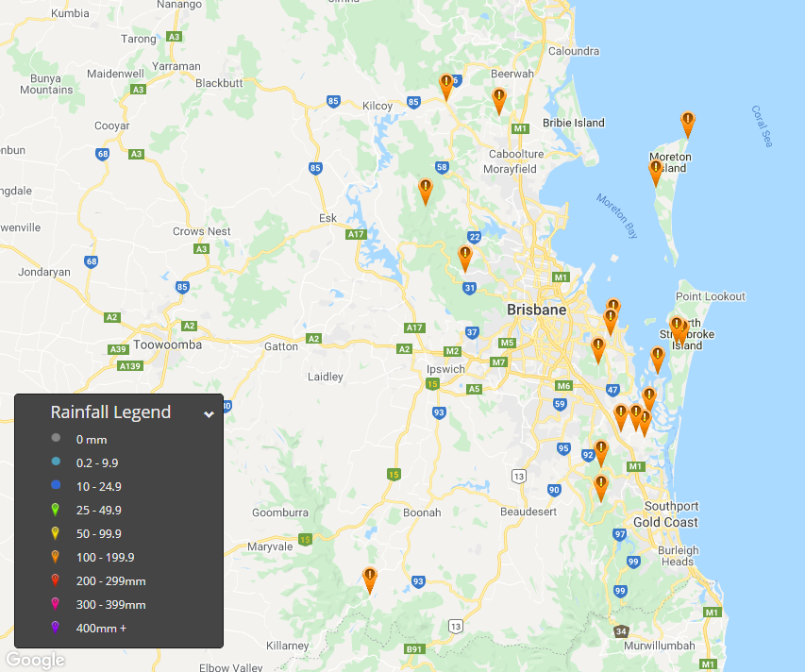Click the '200 - 299mm' legend entry

[x=111, y=581]
